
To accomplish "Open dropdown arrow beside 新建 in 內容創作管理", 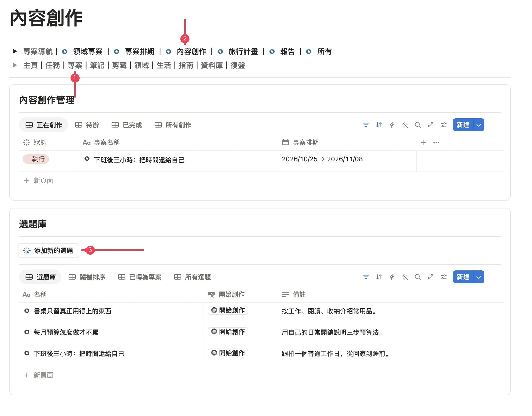I will [x=479, y=125].
